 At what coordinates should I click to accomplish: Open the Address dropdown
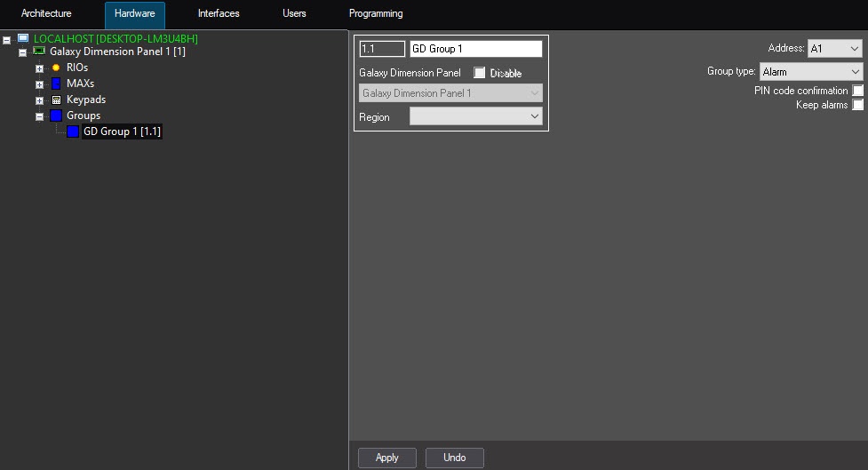(835, 49)
